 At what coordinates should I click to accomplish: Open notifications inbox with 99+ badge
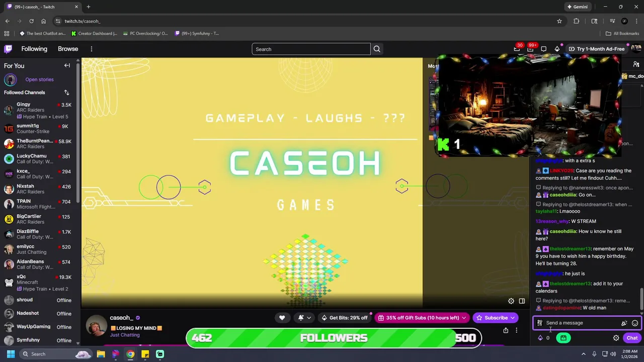click(530, 49)
